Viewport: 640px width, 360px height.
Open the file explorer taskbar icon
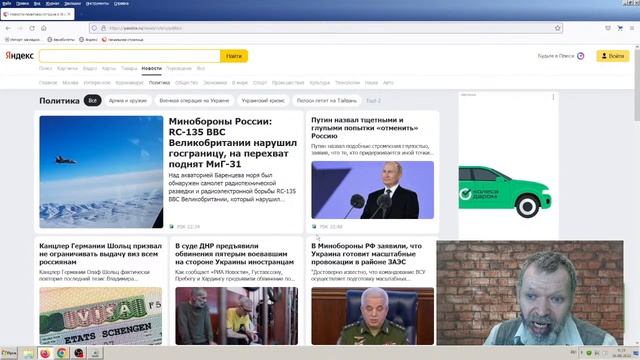[28, 353]
